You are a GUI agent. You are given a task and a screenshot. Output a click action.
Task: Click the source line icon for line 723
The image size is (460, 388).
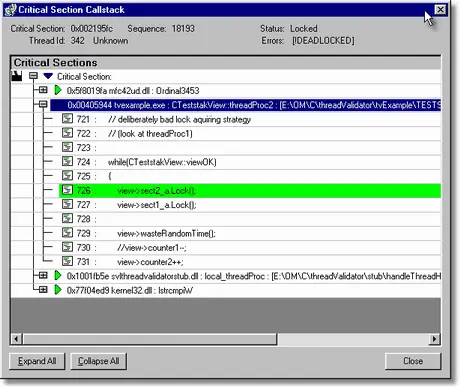pyautogui.click(x=67, y=147)
